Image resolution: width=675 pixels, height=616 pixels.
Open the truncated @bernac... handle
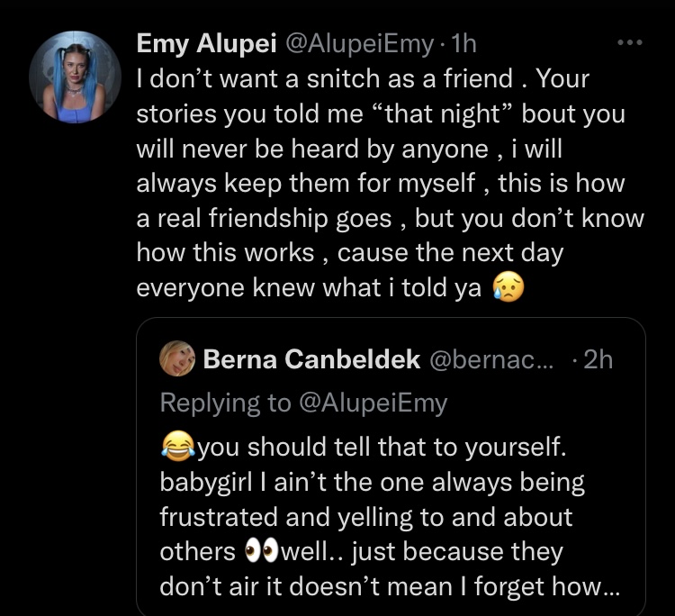pyautogui.click(x=490, y=359)
